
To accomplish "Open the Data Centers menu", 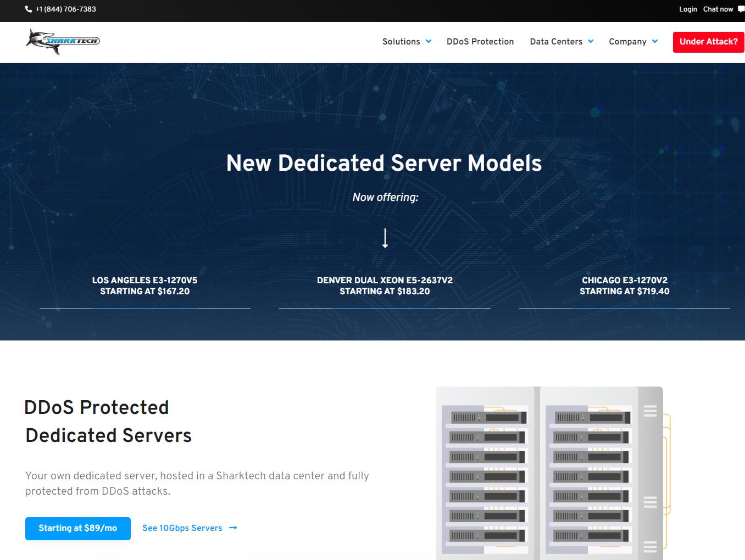I will pyautogui.click(x=556, y=42).
